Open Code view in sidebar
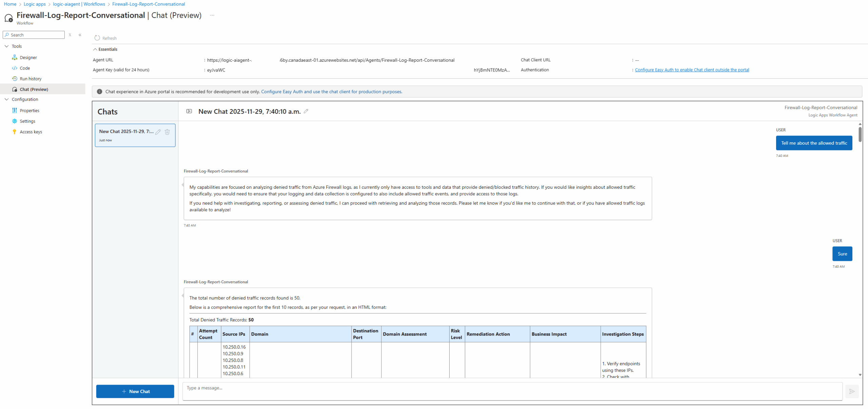This screenshot has width=868, height=409. (25, 68)
